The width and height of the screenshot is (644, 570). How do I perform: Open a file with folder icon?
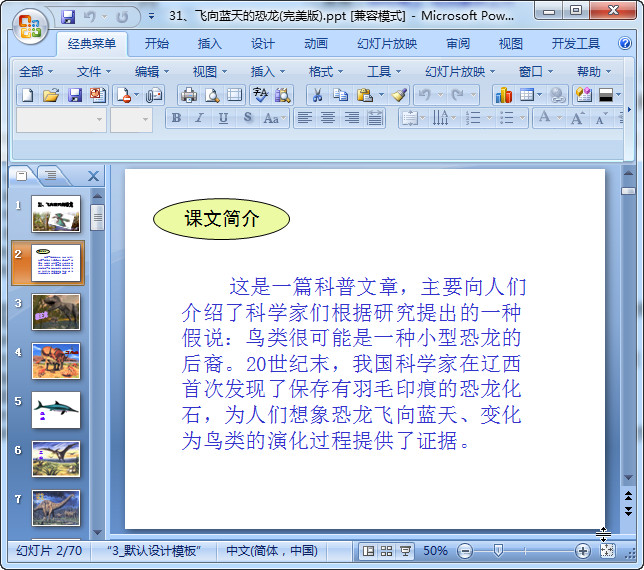point(51,95)
